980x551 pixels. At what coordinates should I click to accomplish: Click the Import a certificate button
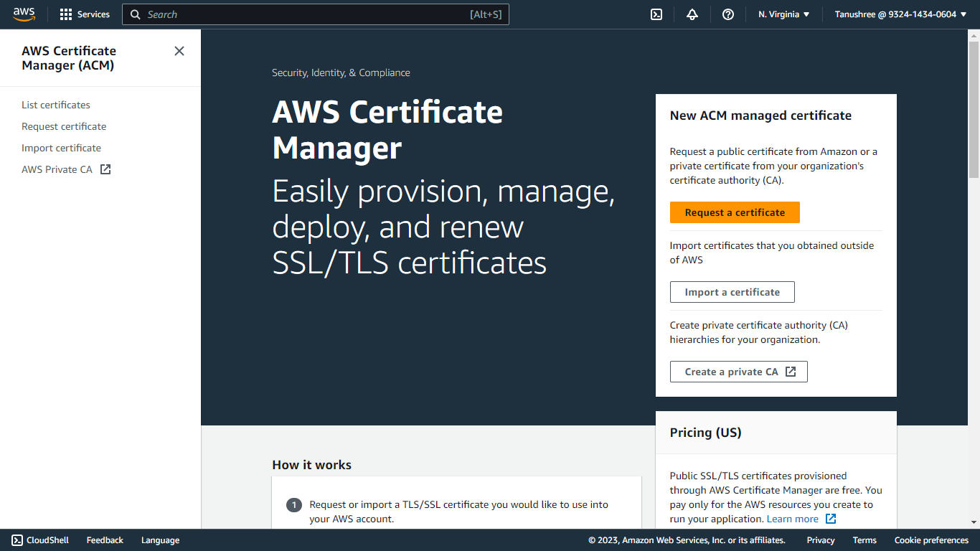(x=732, y=292)
